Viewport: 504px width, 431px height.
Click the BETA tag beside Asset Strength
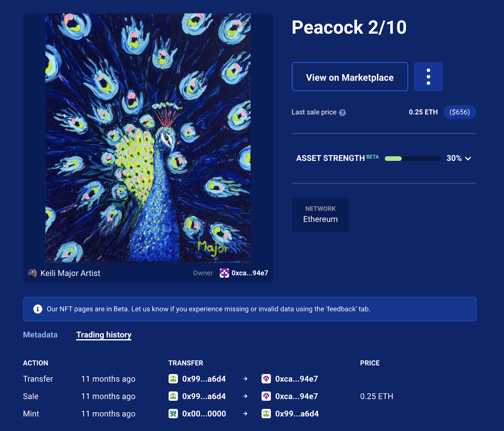pos(372,157)
